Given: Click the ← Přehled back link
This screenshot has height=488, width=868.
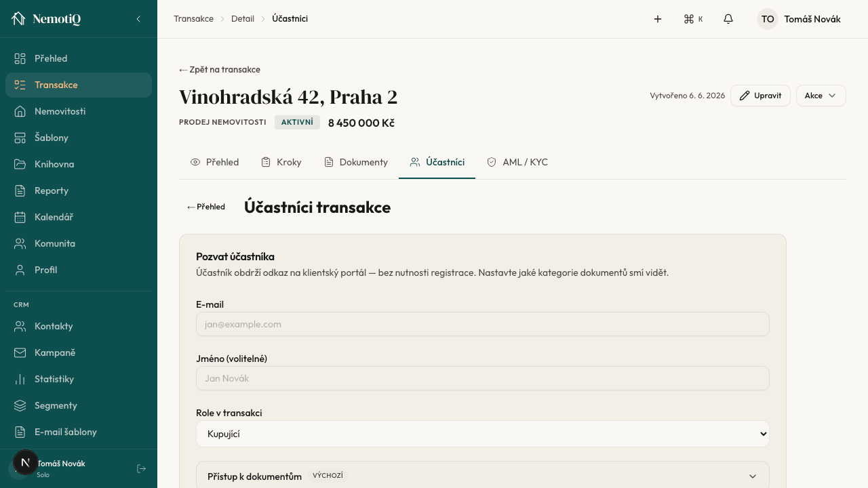Looking at the screenshot, I should [x=206, y=207].
